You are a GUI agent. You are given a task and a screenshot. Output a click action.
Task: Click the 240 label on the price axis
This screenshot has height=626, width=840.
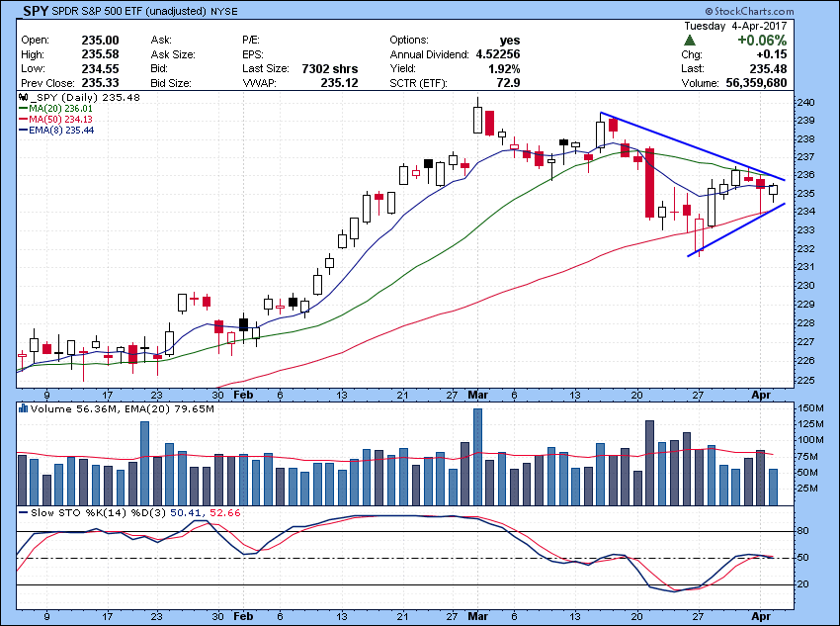805,103
